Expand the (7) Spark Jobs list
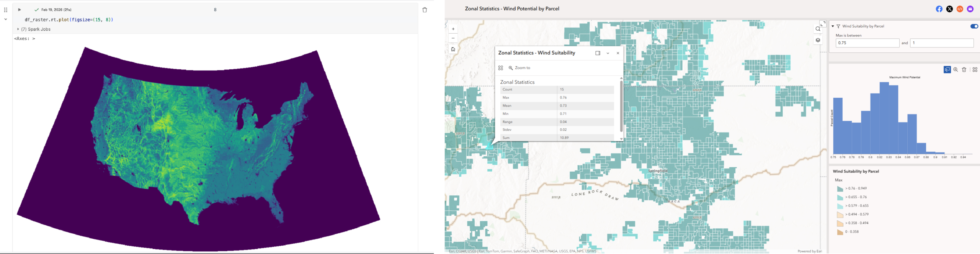This screenshot has width=980, height=254. pyautogui.click(x=18, y=29)
